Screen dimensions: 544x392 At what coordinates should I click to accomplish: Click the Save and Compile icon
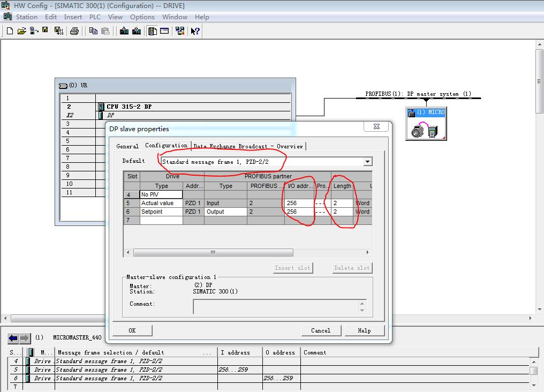(x=59, y=31)
